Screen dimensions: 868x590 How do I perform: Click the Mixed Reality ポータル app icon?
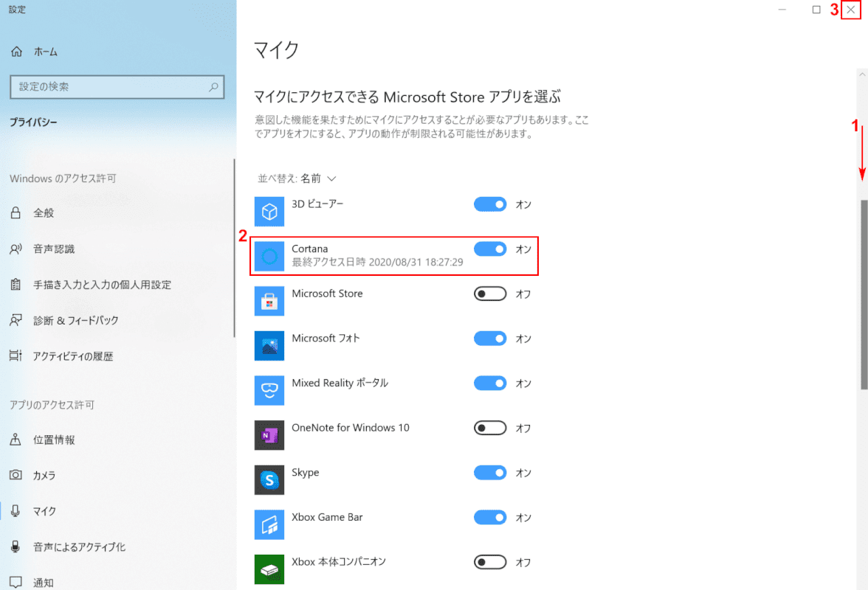click(x=269, y=390)
